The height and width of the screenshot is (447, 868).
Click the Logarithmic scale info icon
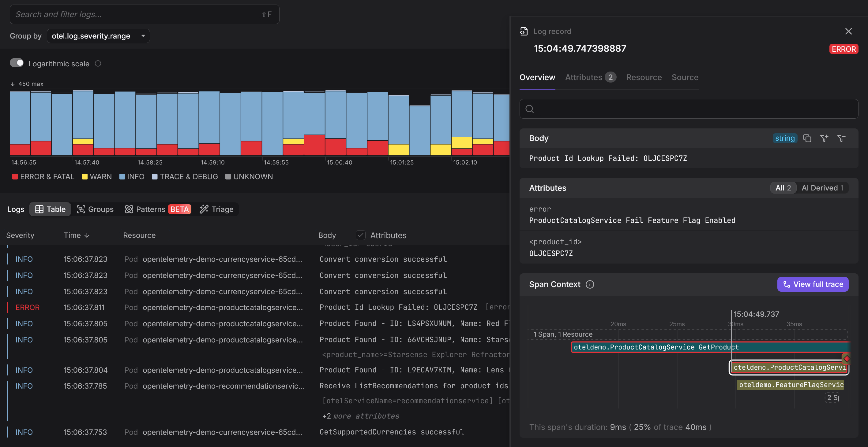tap(98, 64)
